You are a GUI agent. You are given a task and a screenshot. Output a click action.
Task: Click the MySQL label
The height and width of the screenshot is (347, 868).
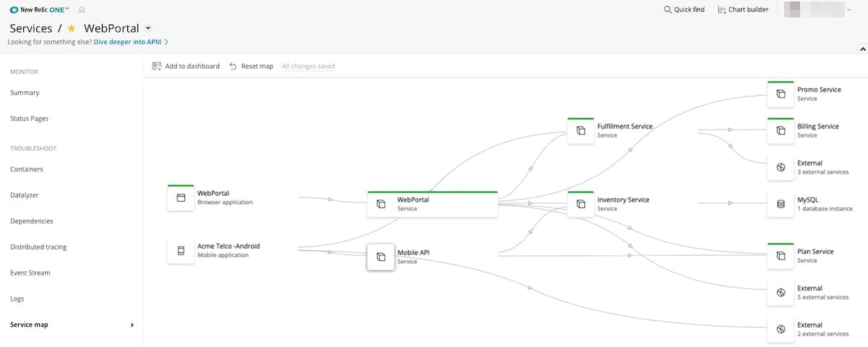click(808, 200)
